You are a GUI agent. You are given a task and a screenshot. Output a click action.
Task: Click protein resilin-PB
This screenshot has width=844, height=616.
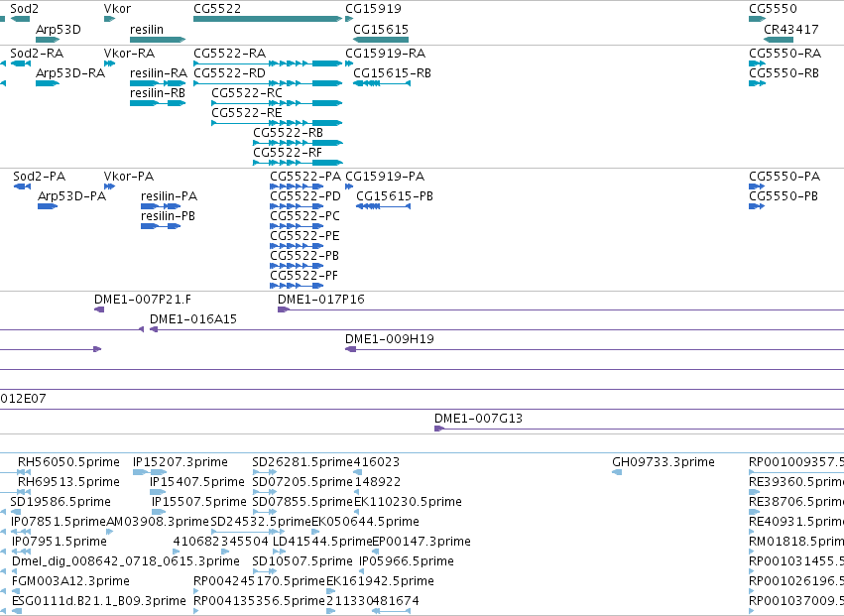click(161, 226)
